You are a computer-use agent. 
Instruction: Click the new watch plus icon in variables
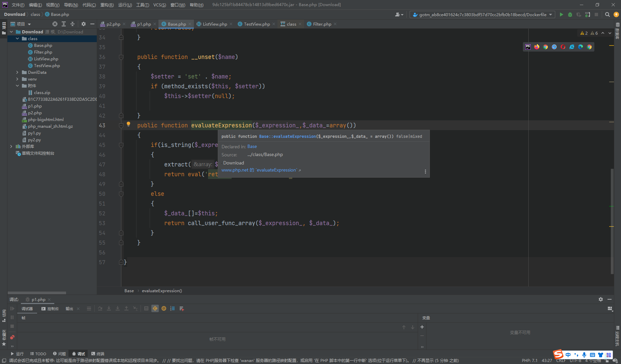[422, 327]
